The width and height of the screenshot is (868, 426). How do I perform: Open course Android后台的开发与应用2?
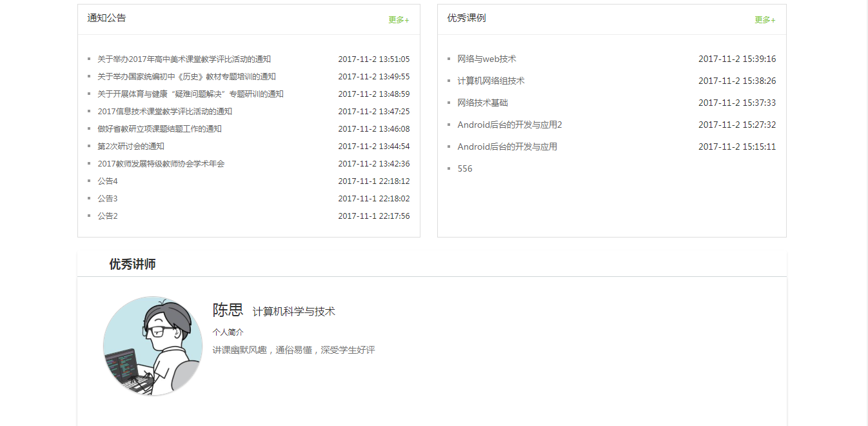509,125
